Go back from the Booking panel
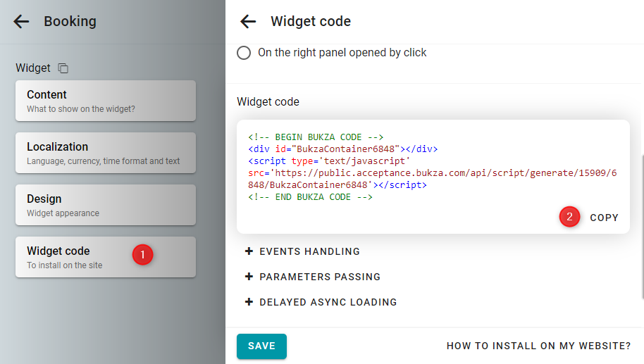Viewport: 644px width, 364px height. pyautogui.click(x=21, y=21)
